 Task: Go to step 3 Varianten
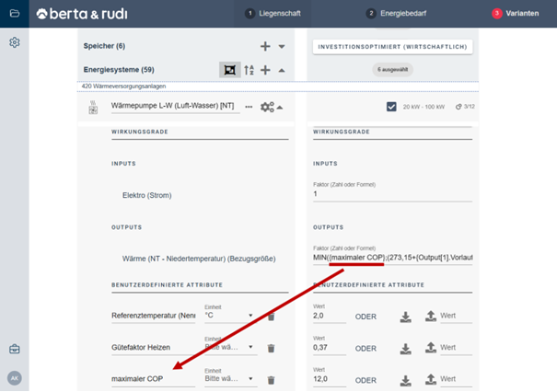click(516, 14)
